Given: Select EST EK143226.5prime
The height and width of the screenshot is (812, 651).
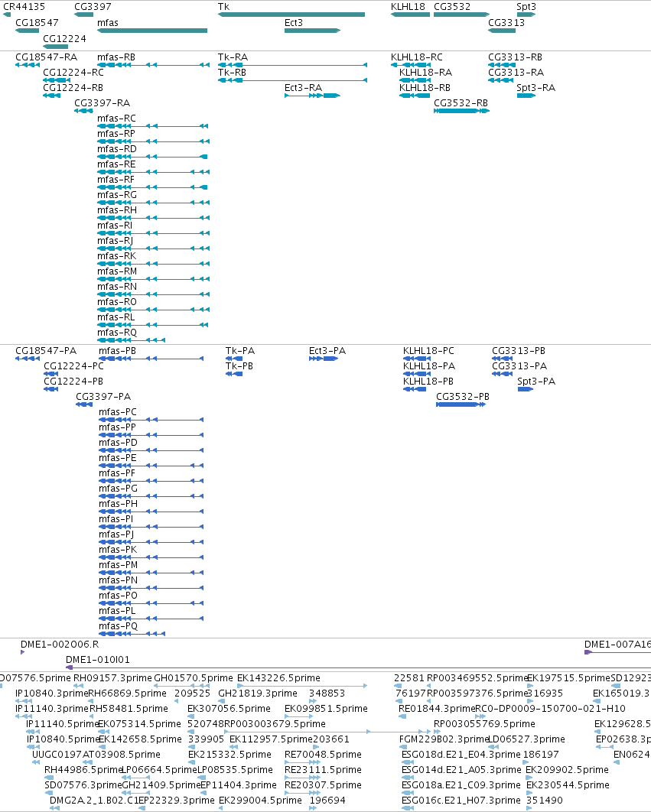Looking at the screenshot, I should coord(278,678).
